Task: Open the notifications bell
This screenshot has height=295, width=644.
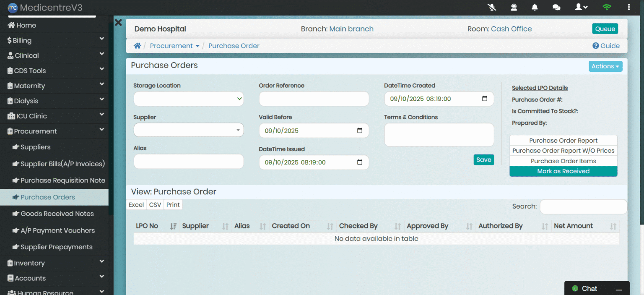Action: click(535, 7)
